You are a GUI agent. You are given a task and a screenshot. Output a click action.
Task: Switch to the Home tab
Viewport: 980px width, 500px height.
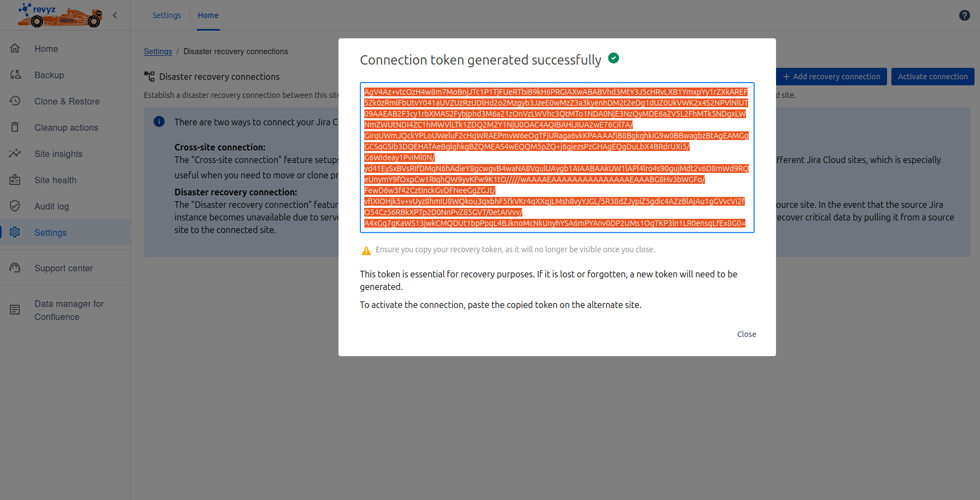(208, 15)
